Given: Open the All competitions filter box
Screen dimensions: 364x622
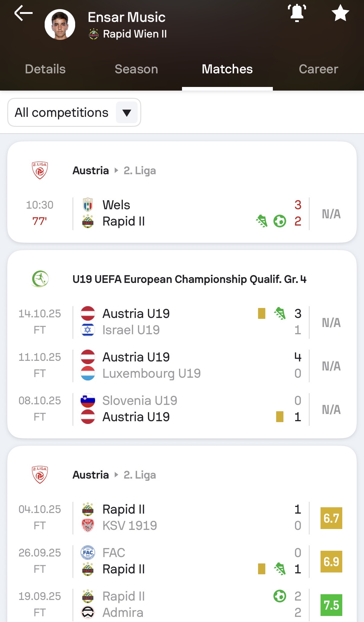Looking at the screenshot, I should pyautogui.click(x=74, y=112).
